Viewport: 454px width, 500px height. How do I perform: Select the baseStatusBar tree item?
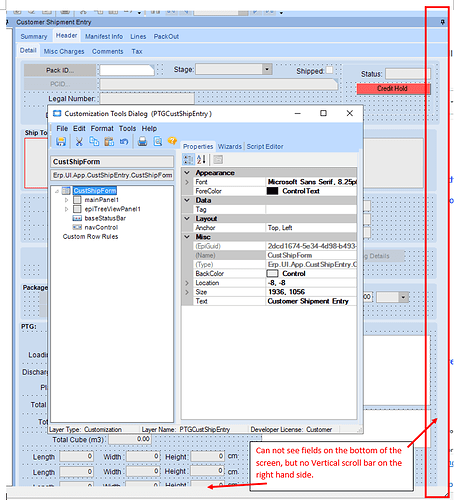click(x=105, y=218)
